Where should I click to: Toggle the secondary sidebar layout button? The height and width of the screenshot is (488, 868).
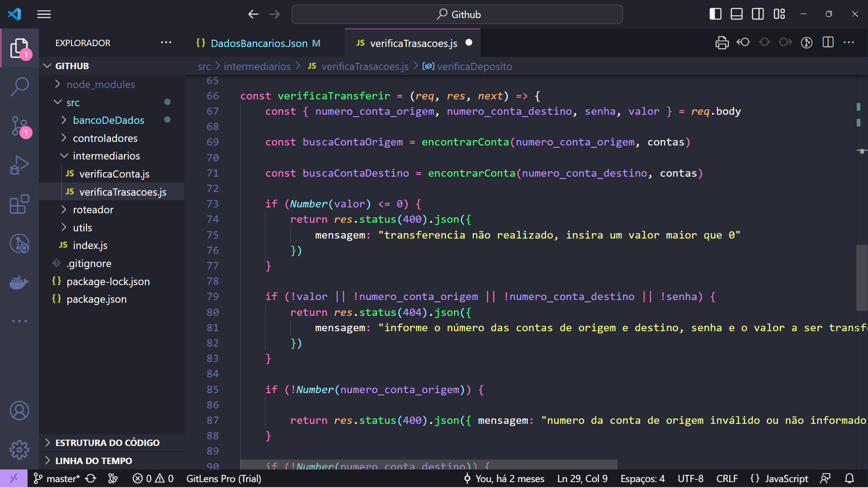click(x=758, y=14)
